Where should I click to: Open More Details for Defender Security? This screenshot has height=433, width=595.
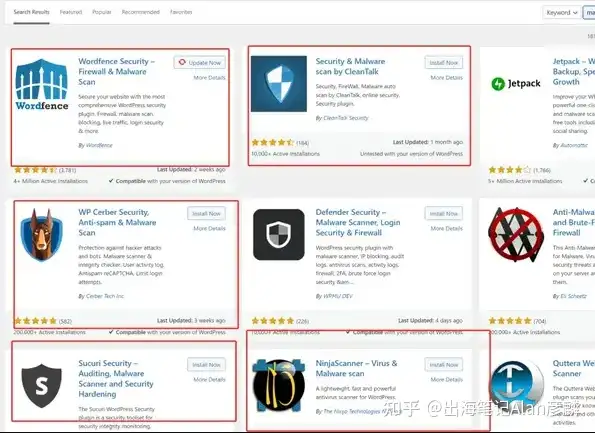447,228
